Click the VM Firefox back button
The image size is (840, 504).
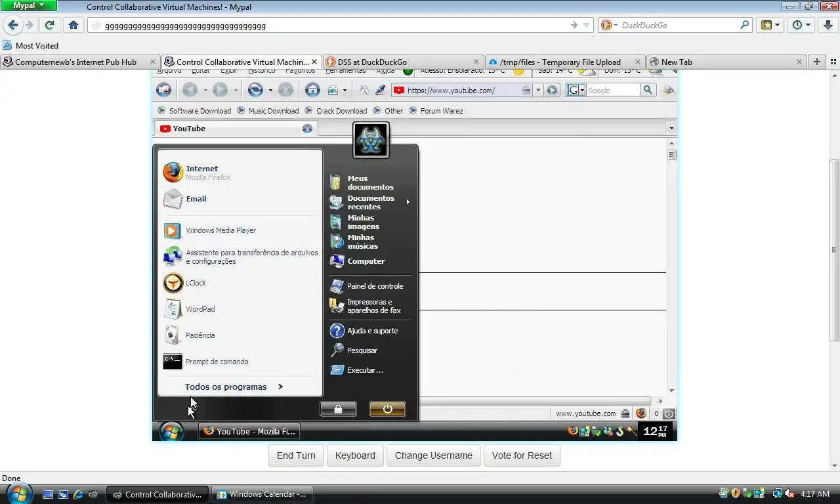[190, 90]
